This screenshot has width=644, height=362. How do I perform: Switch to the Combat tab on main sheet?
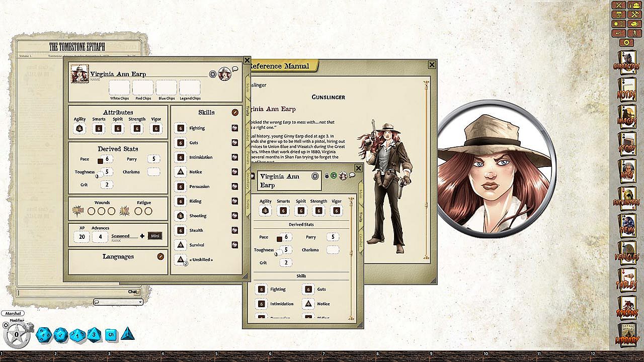pos(248,135)
